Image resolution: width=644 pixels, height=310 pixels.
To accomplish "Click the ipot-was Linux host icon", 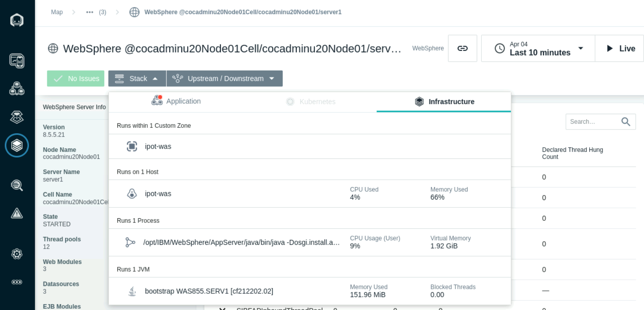I will 132,193.
